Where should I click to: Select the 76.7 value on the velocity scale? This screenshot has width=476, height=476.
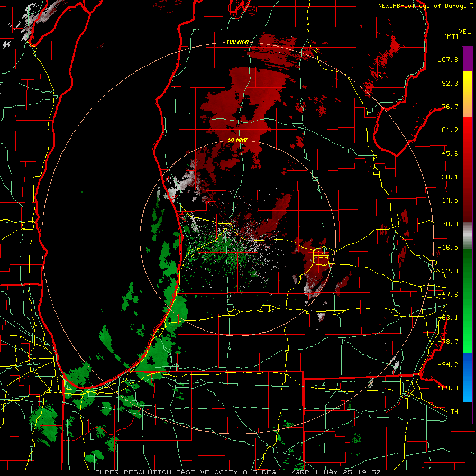pyautogui.click(x=450, y=106)
